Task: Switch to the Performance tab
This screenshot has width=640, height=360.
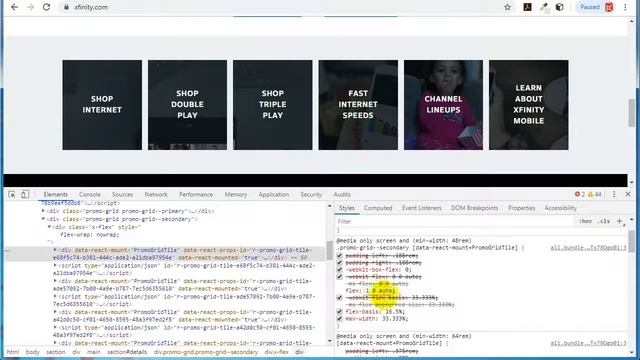Action: 196,194
